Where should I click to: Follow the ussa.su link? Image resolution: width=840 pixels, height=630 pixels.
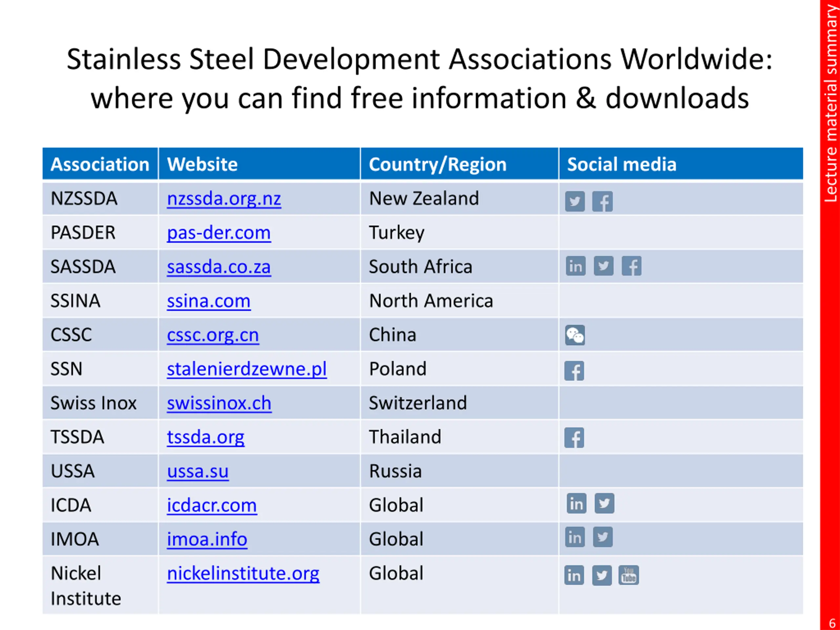click(198, 472)
